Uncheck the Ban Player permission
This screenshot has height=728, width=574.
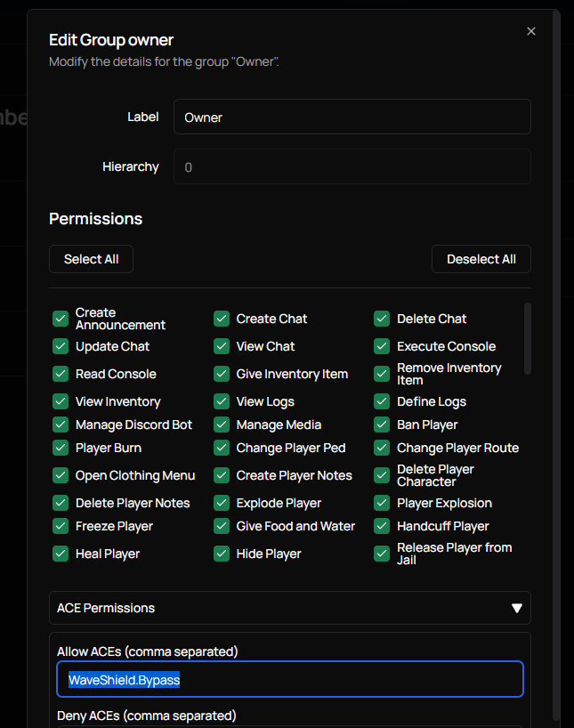pyautogui.click(x=382, y=425)
